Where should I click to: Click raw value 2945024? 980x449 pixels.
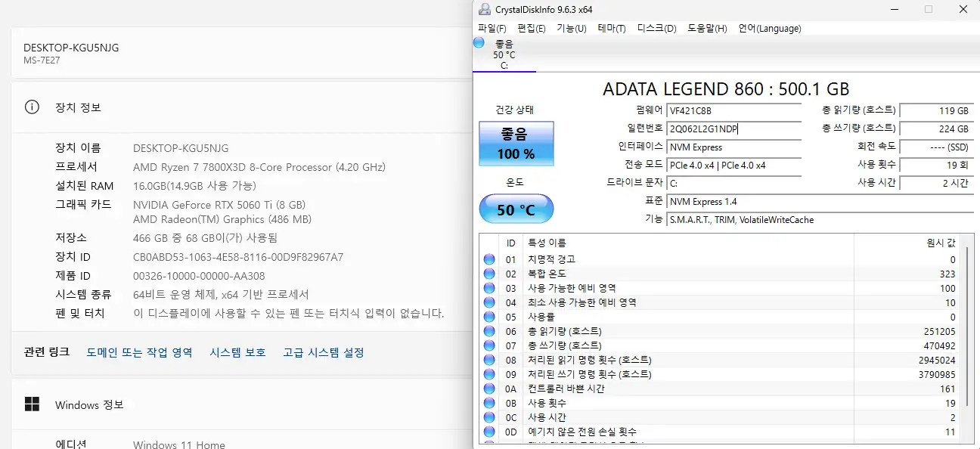click(938, 360)
